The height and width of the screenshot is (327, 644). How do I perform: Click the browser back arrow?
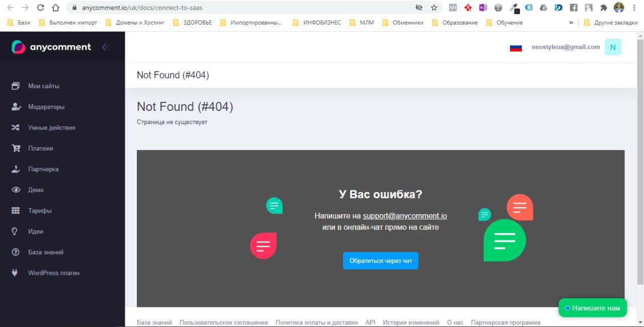coord(10,8)
